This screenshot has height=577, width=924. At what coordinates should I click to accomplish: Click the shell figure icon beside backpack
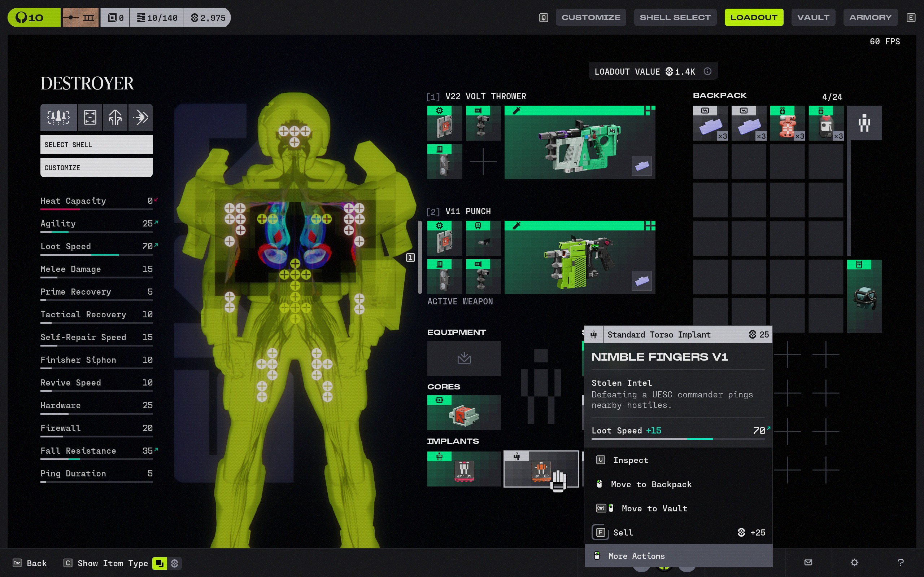pos(864,123)
